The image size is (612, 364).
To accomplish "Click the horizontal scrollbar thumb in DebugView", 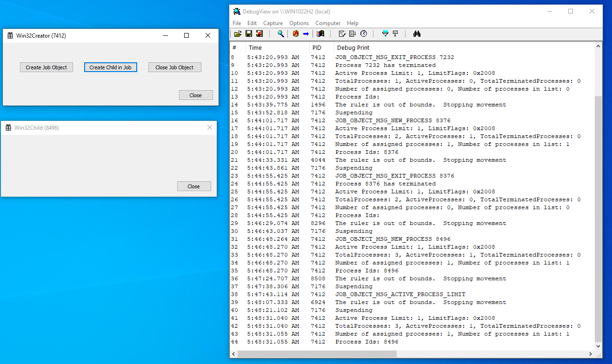I will [x=317, y=354].
